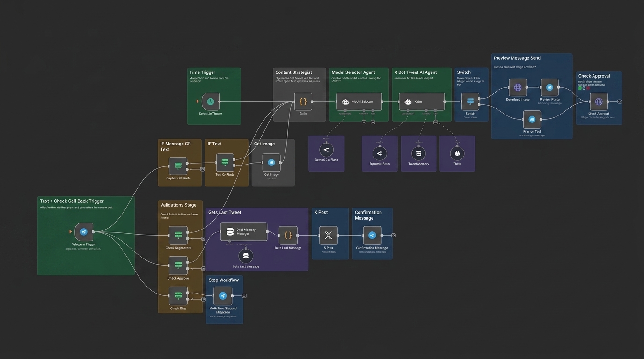Screen dimensions: 644x359
Task: Select the Think tool node
Action: 457,153
